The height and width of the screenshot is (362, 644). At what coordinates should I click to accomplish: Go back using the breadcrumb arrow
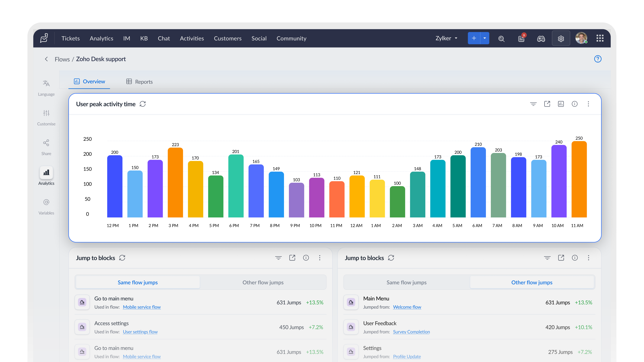[x=46, y=59]
